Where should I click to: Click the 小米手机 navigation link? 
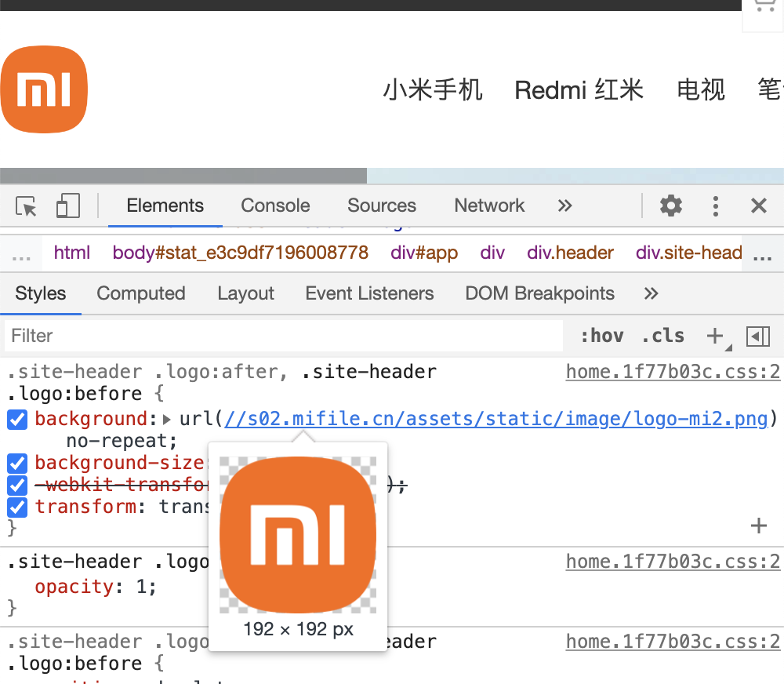[433, 90]
